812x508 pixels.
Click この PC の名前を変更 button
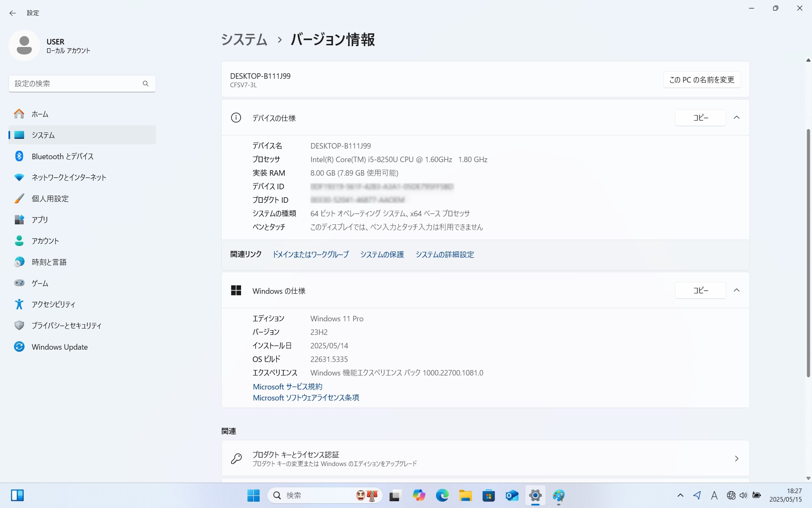coord(702,80)
